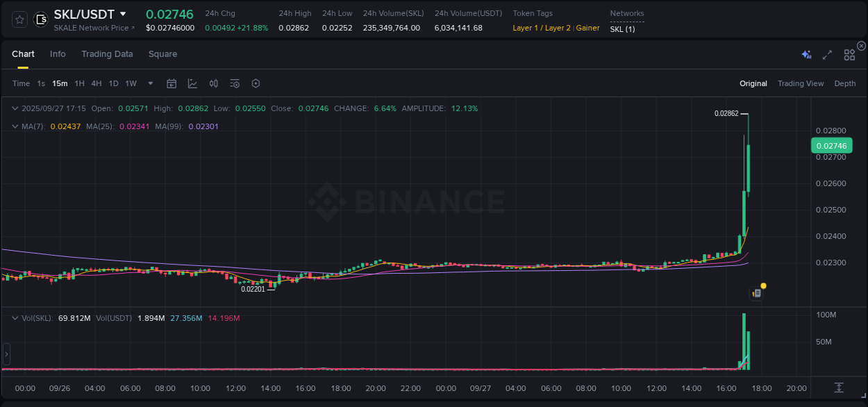Collapse the Vol(SKL) volume panel
Screen dimensions: 868x407
coord(15,317)
